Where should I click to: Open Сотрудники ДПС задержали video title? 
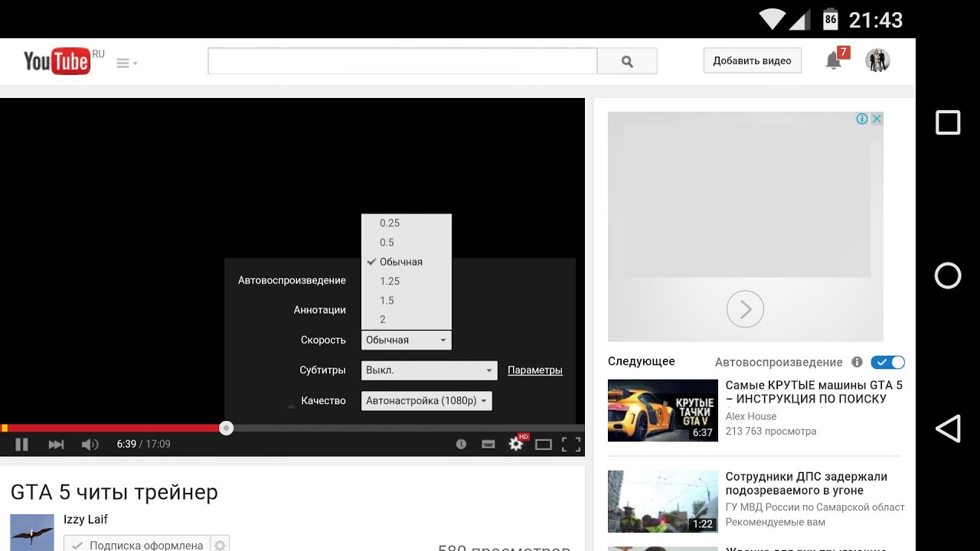(x=806, y=484)
